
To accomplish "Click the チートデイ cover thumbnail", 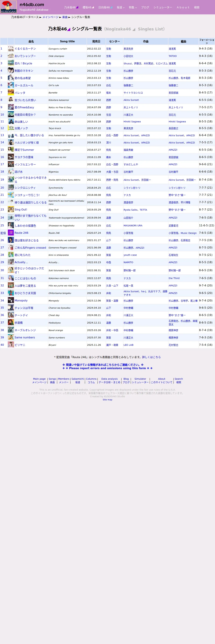I will 11,315.
